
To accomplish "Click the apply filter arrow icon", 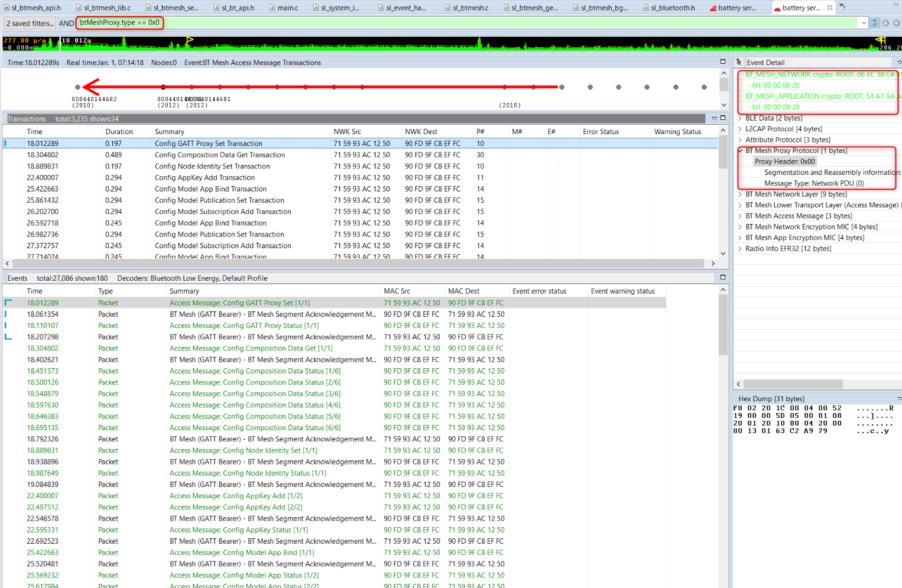I will coord(875,22).
